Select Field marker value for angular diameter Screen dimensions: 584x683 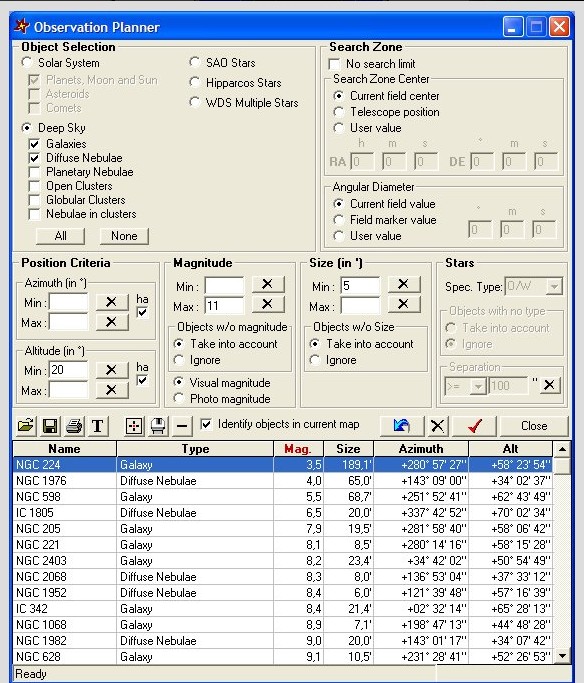pos(338,220)
